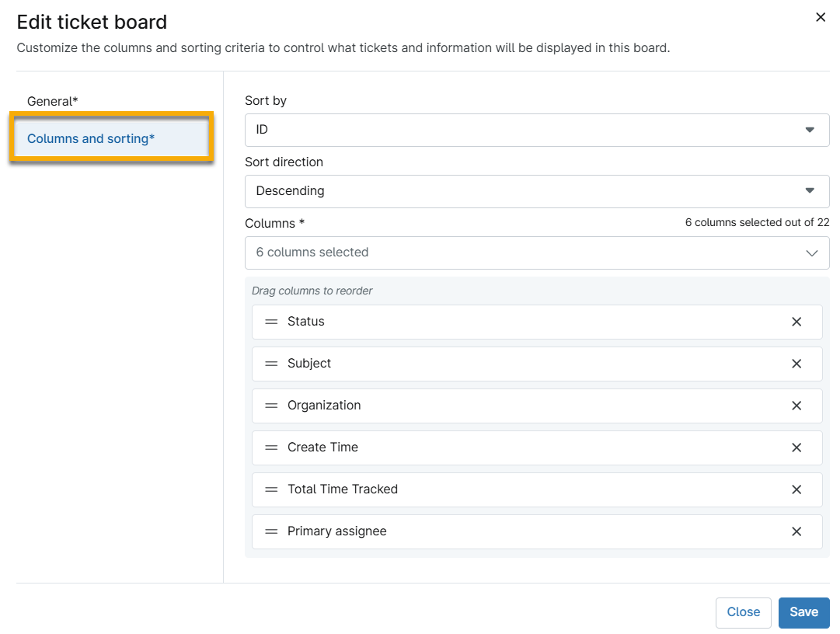
Task: Remove the Status column
Action: coord(796,322)
